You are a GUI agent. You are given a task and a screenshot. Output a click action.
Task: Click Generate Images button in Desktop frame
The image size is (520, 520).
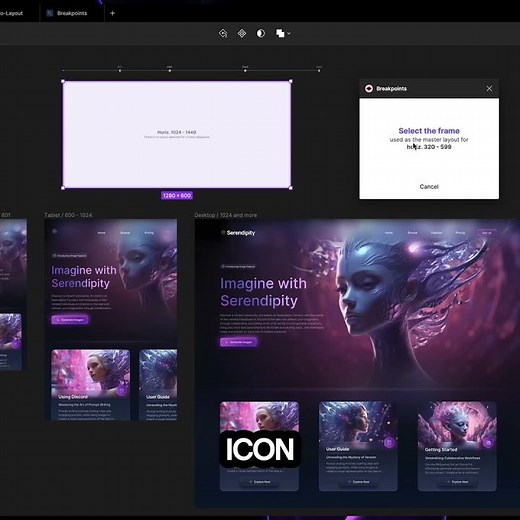[x=238, y=342]
